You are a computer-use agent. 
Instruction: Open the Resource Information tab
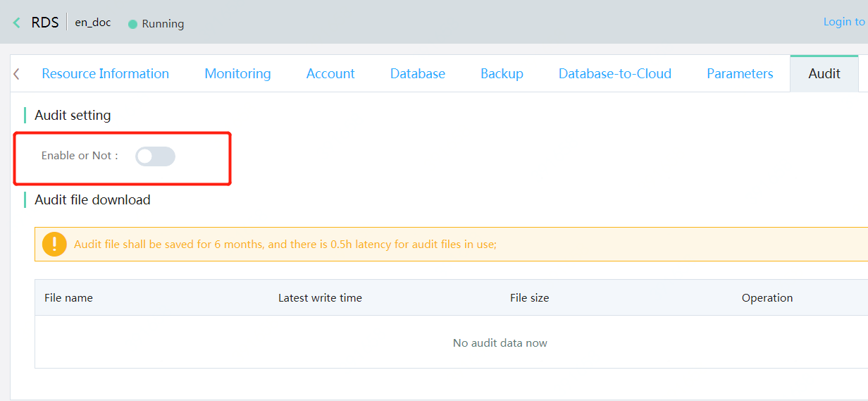click(x=106, y=73)
